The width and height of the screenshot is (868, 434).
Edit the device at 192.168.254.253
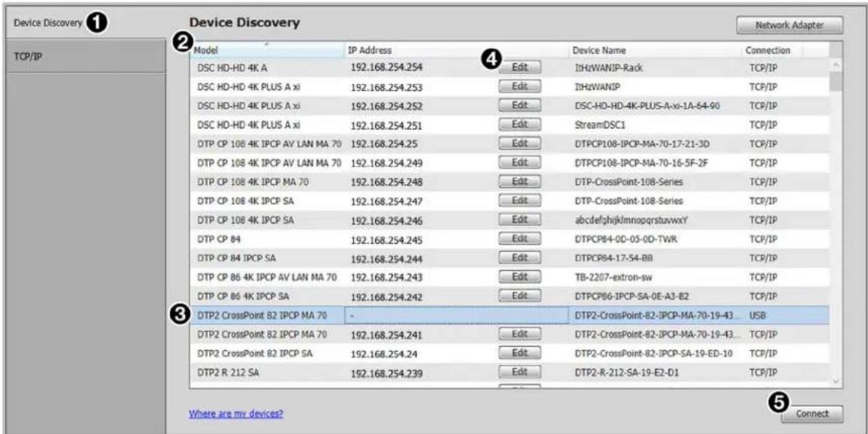520,87
